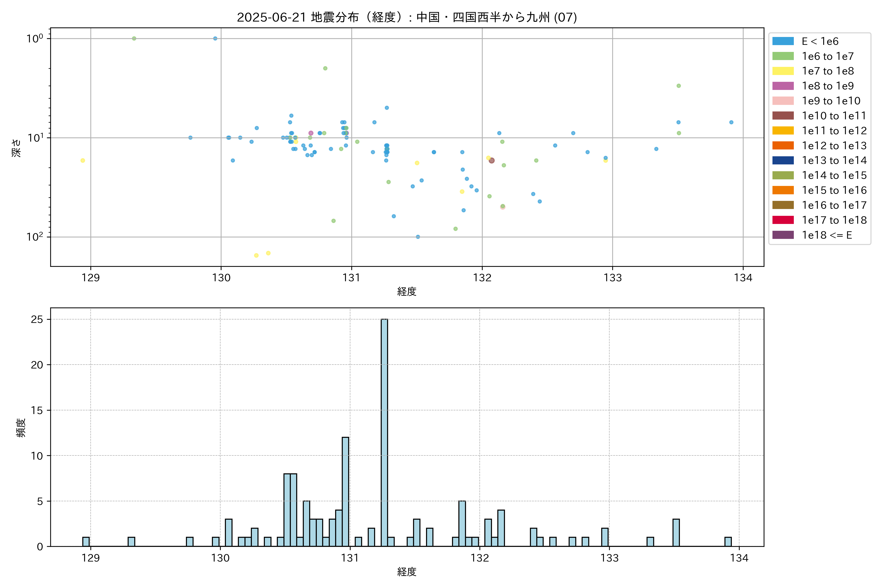Click the 頻度 y-axis label of histogram
The image size is (882, 588).
(21, 428)
